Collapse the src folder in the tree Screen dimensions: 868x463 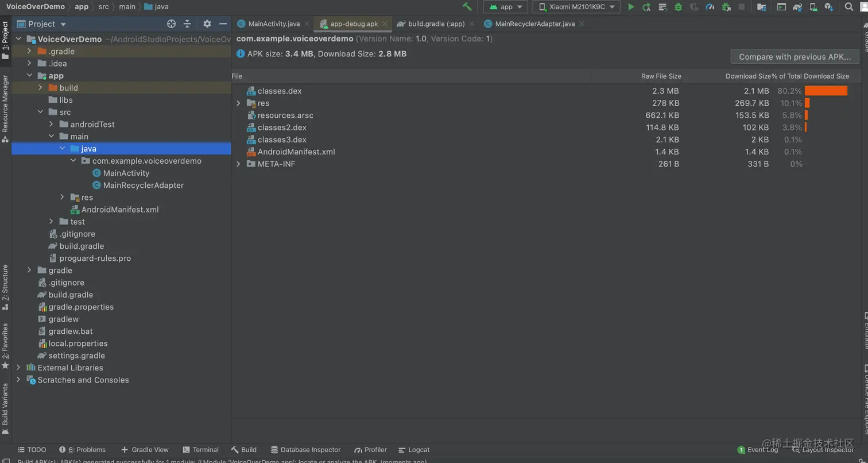tap(40, 113)
